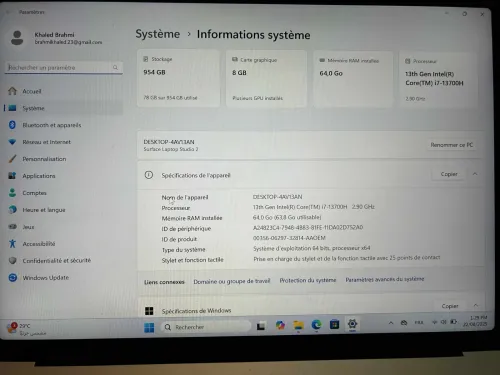
Task: Select the Nom de l'appareil value DESKTOP-4AV13AN
Action: (277, 197)
